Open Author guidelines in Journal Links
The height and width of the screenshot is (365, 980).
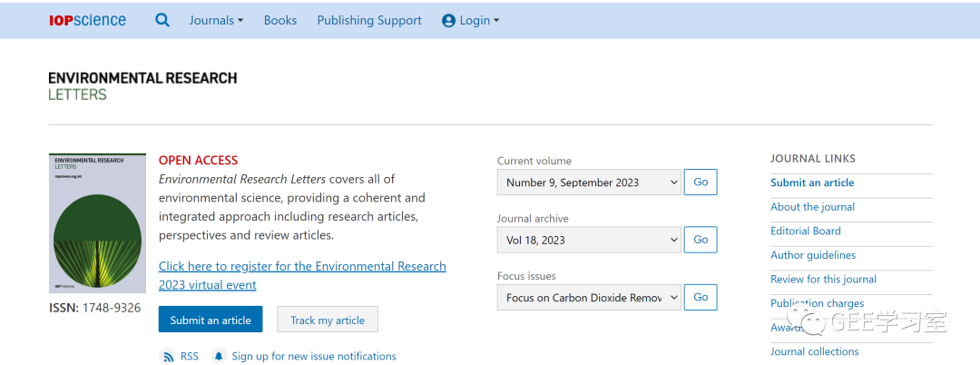813,255
